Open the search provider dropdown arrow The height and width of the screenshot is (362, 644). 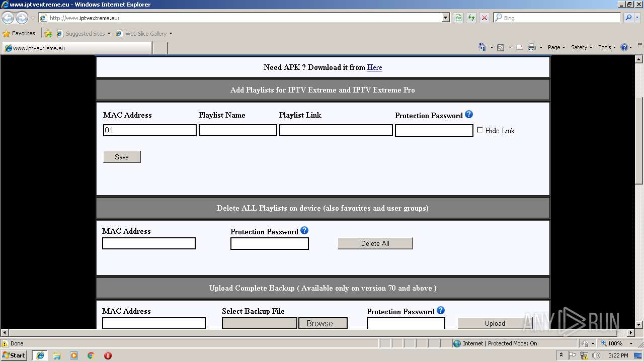pos(637,18)
